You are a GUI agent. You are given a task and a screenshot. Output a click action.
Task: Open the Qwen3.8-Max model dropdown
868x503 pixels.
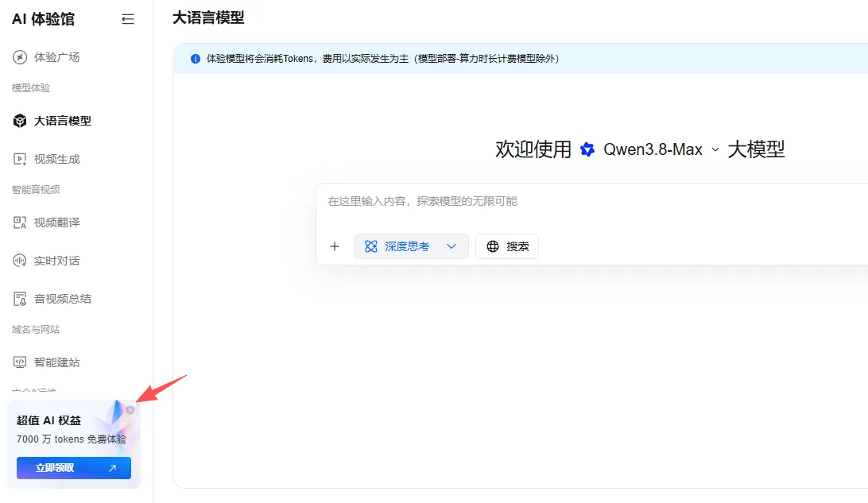click(661, 149)
